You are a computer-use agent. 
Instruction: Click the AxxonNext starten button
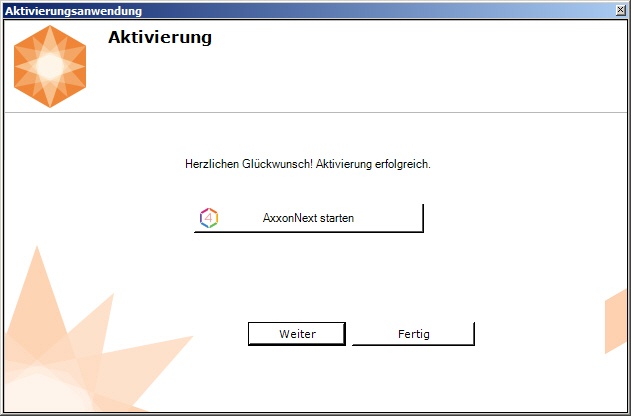coord(309,218)
